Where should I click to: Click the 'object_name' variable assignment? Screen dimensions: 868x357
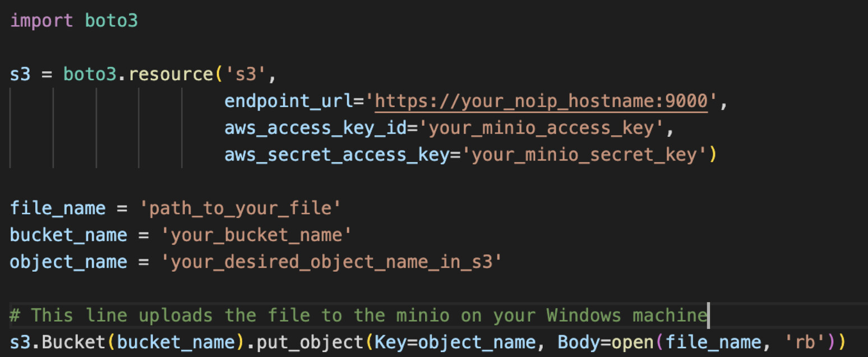coord(68,262)
